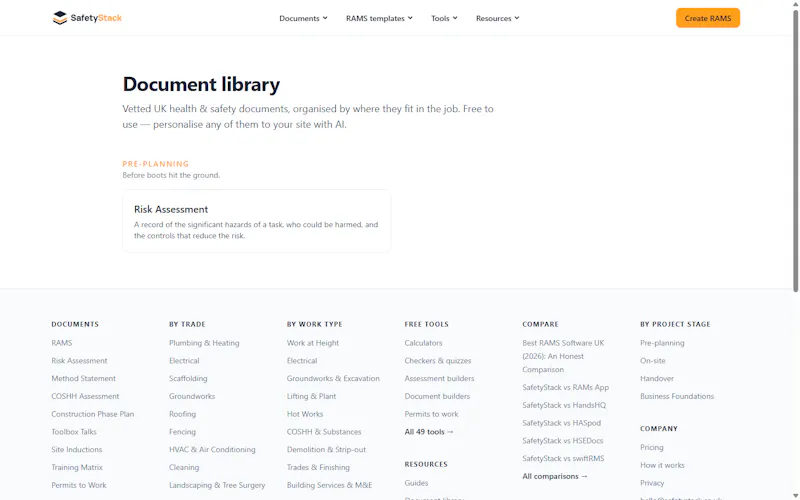Open Calculators under Free Tools

(x=423, y=343)
